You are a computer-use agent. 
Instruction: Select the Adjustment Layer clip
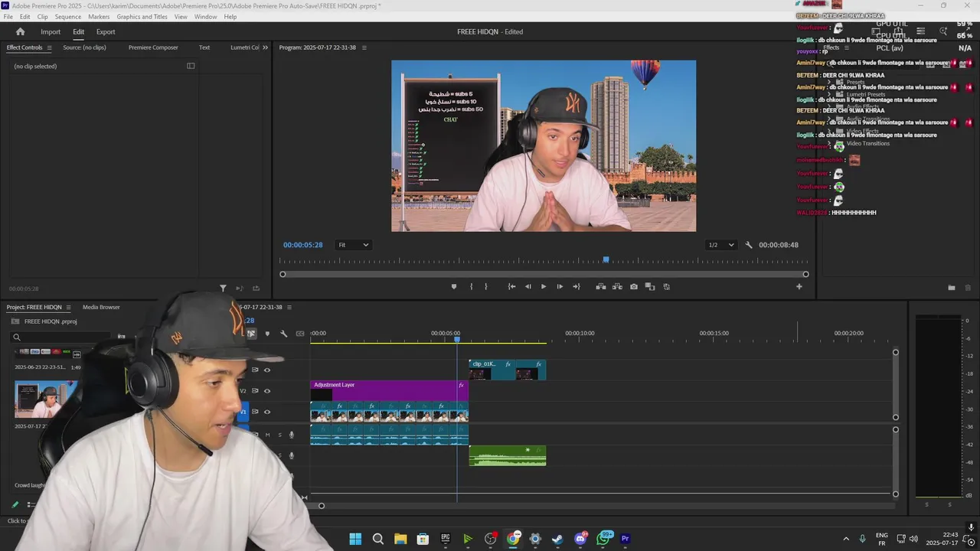(x=389, y=390)
